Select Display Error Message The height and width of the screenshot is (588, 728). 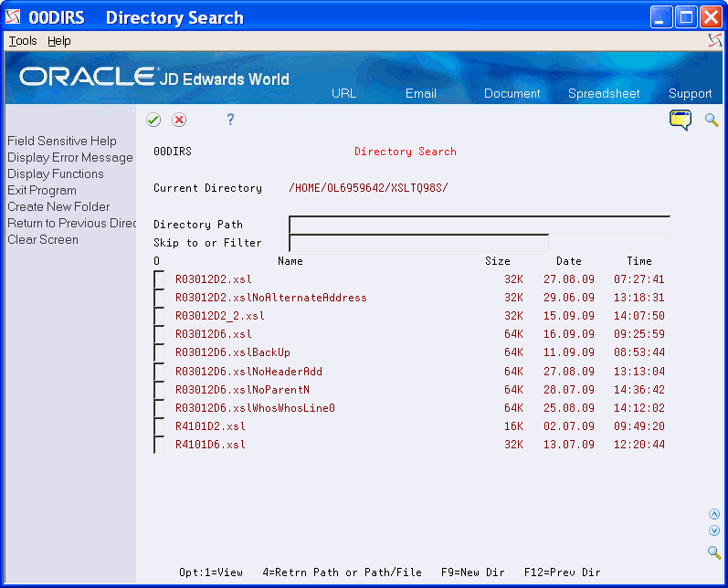point(70,157)
